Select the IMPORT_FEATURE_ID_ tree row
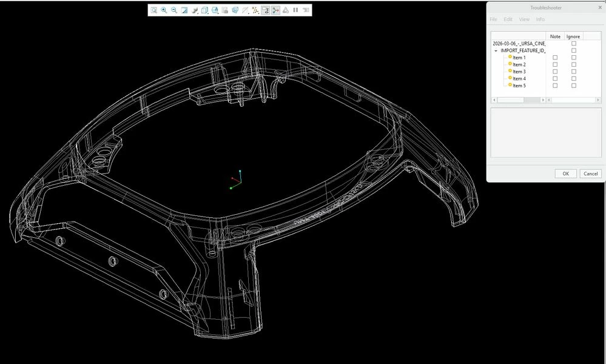The width and height of the screenshot is (606, 364). coord(522,50)
